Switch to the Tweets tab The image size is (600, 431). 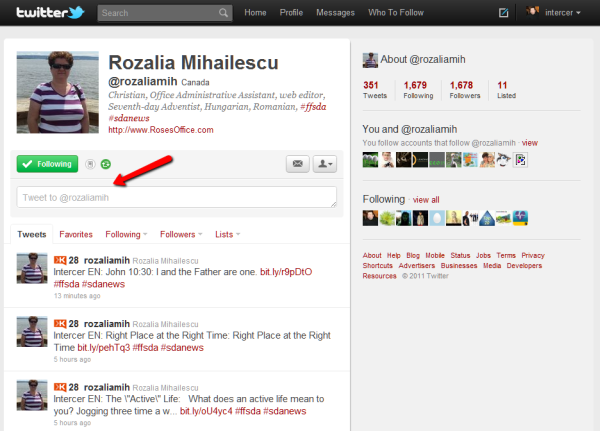pyautogui.click(x=32, y=234)
